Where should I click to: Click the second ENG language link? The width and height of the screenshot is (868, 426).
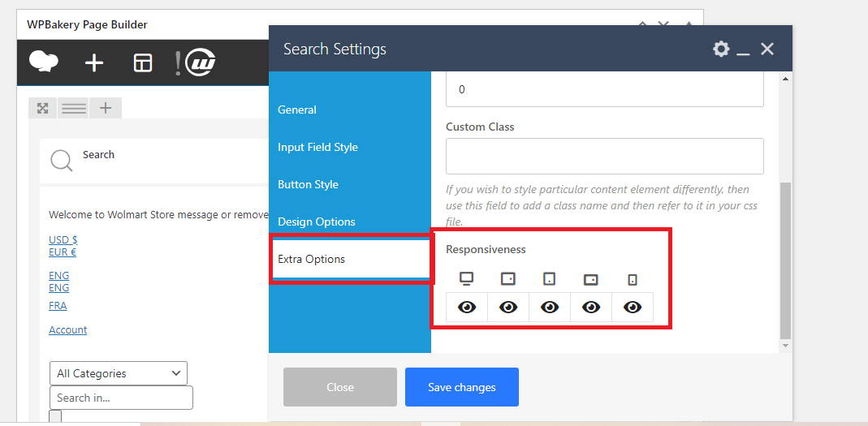pos(58,288)
